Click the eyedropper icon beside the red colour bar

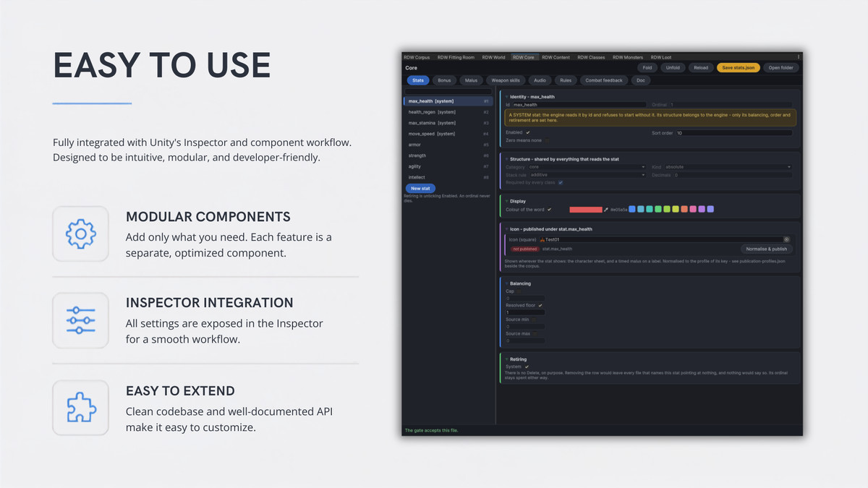click(606, 210)
